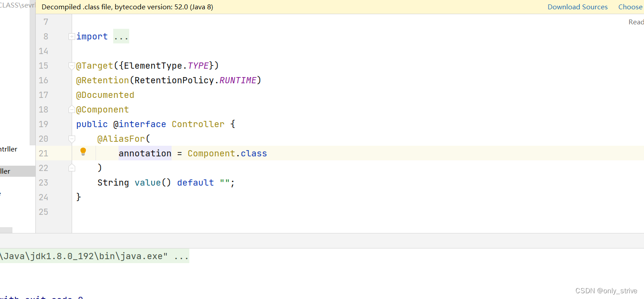Expand the folded import statements
644x299 pixels.
click(x=72, y=37)
